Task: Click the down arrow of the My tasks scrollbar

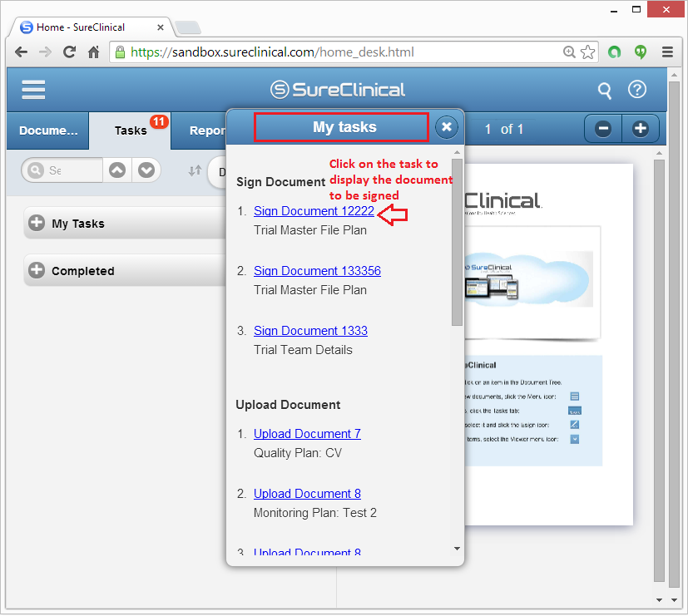Action: click(x=457, y=549)
